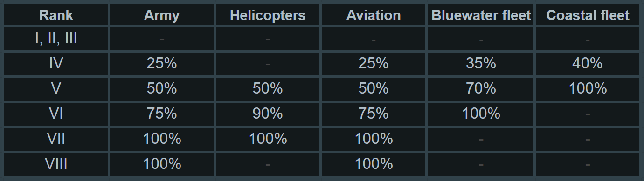Select the Army column header

[161, 15]
